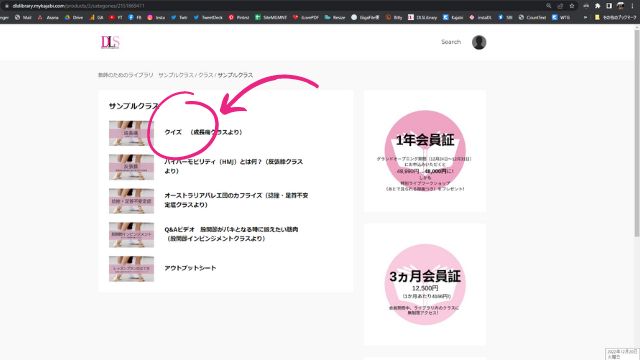
Task: Open the TweetDeck bookmark
Action: pyautogui.click(x=208, y=18)
